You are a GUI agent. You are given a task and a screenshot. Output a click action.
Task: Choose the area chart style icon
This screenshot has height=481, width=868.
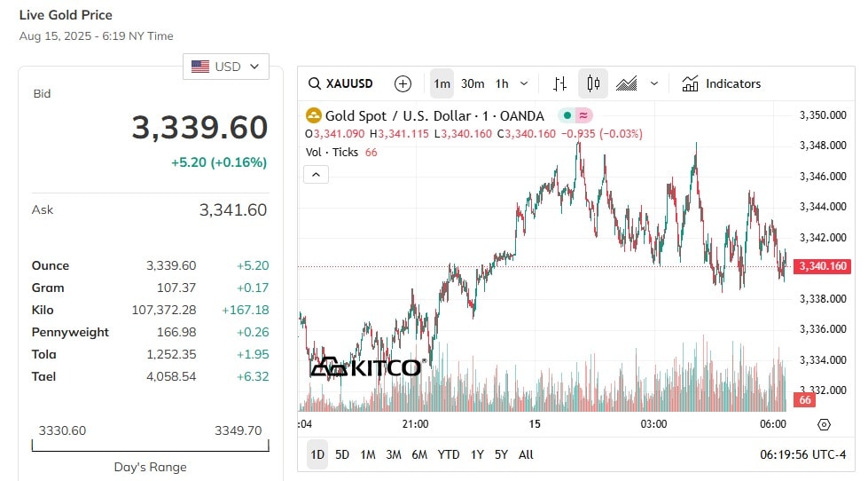(x=627, y=83)
